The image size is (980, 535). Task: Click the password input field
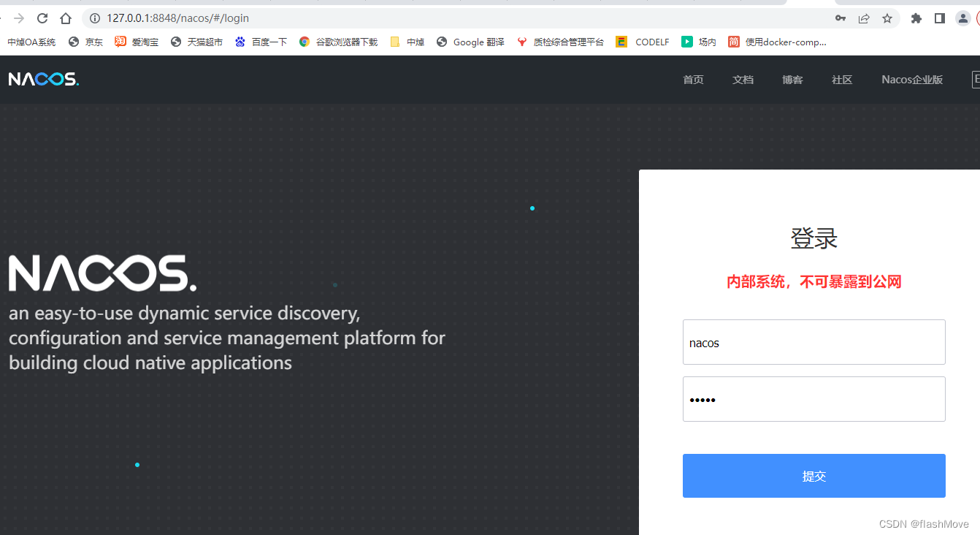point(814,399)
